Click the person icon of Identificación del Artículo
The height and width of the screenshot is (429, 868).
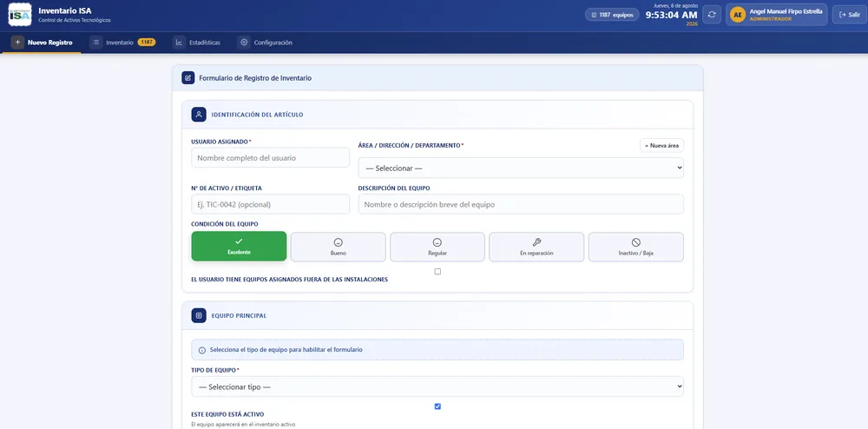[x=199, y=115]
